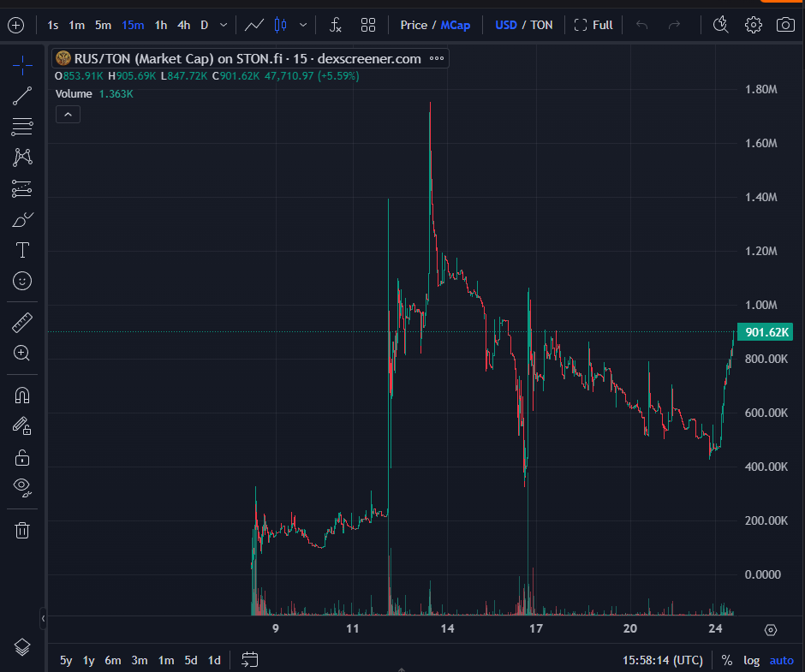805x672 pixels.
Task: Click the Zoom In magnifier tool
Action: [22, 353]
